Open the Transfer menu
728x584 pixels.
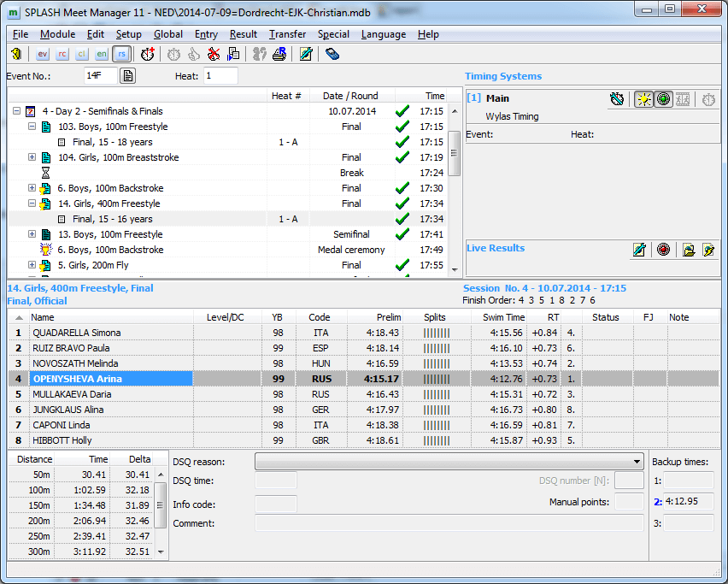coord(287,34)
